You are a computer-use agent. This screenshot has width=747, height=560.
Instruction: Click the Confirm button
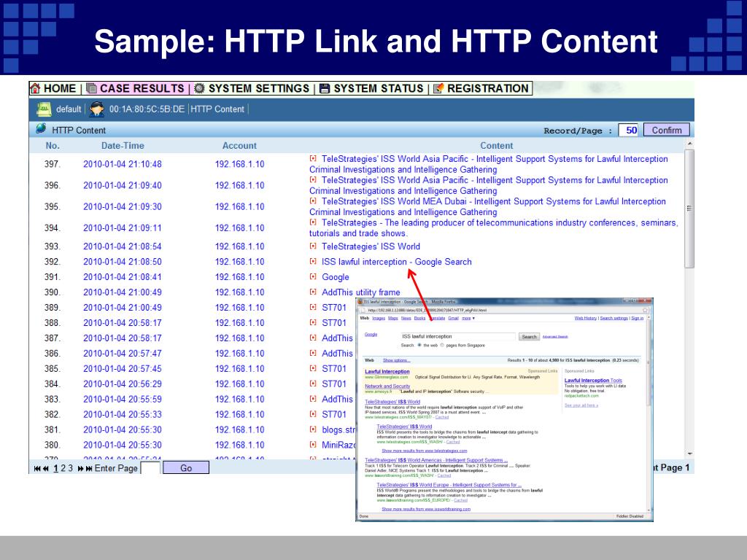[667, 130]
